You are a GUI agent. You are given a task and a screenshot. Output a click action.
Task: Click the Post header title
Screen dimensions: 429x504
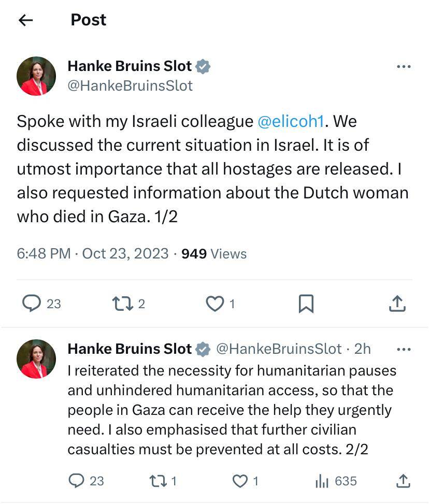coord(88,20)
